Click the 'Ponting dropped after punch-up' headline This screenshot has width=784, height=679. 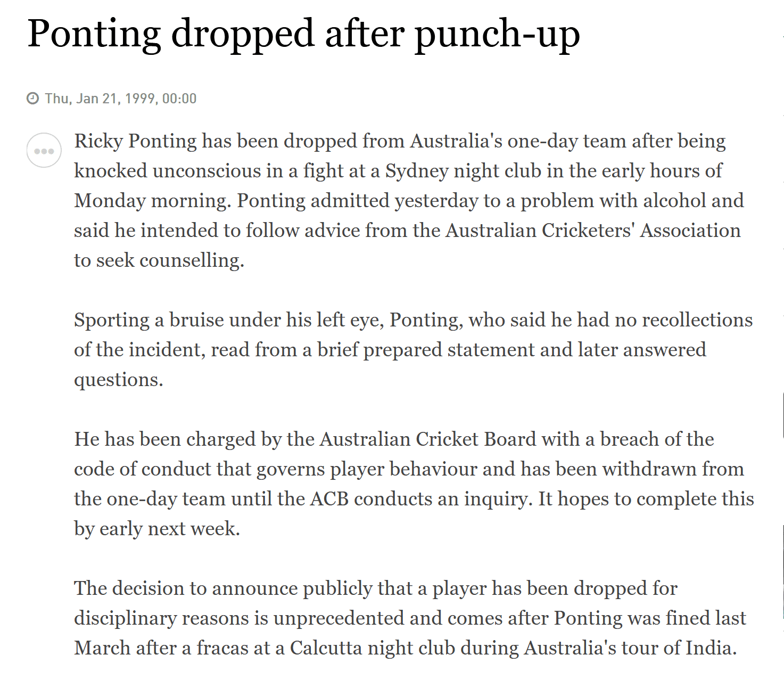(x=303, y=35)
